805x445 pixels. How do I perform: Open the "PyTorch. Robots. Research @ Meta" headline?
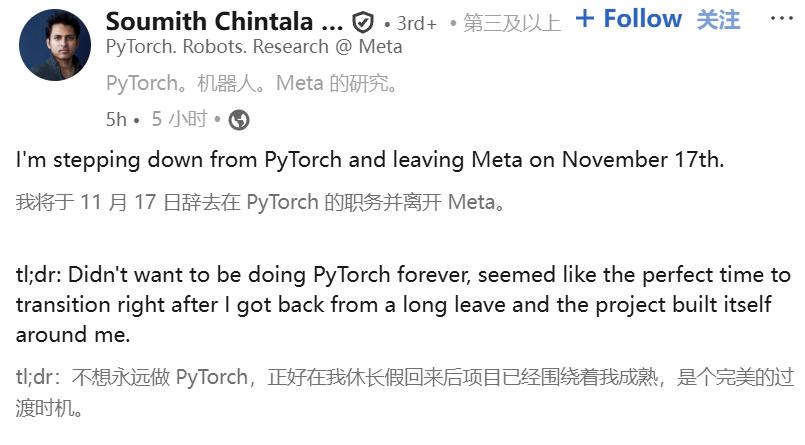(x=254, y=46)
